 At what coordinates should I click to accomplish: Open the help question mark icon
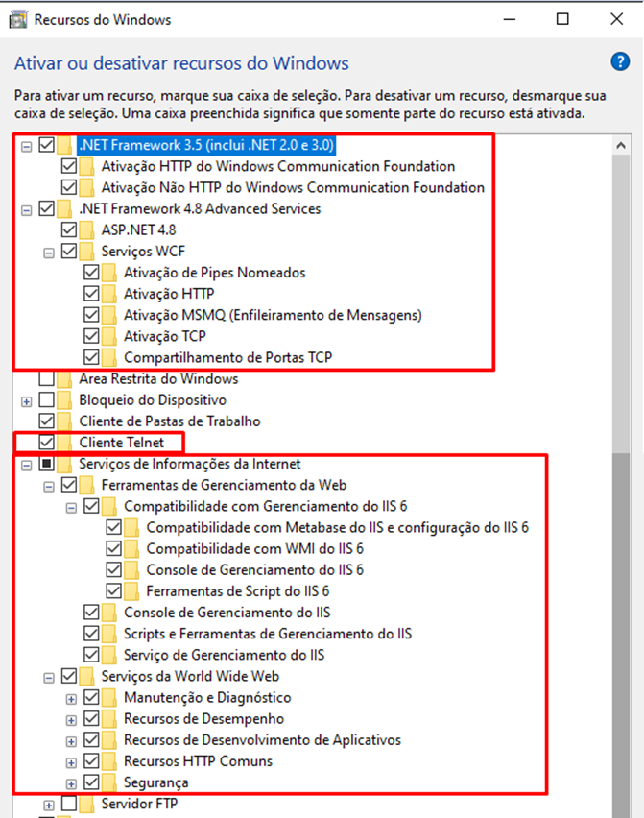(620, 62)
